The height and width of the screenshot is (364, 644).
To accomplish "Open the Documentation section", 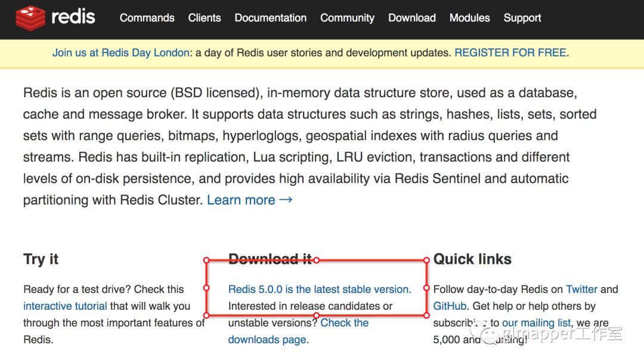I will 271,18.
